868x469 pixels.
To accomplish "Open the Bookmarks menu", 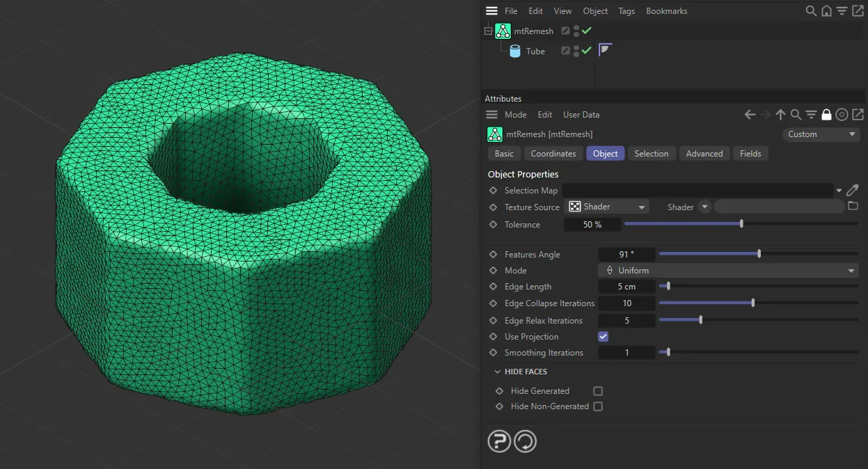I will pyautogui.click(x=666, y=10).
